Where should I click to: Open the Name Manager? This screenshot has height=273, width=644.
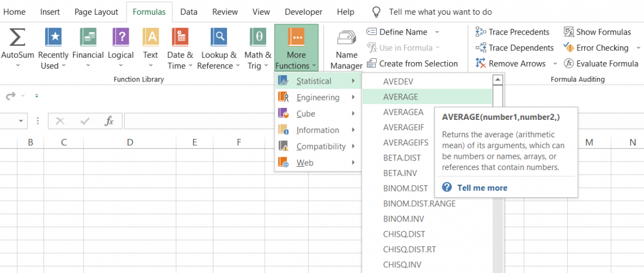(x=346, y=40)
